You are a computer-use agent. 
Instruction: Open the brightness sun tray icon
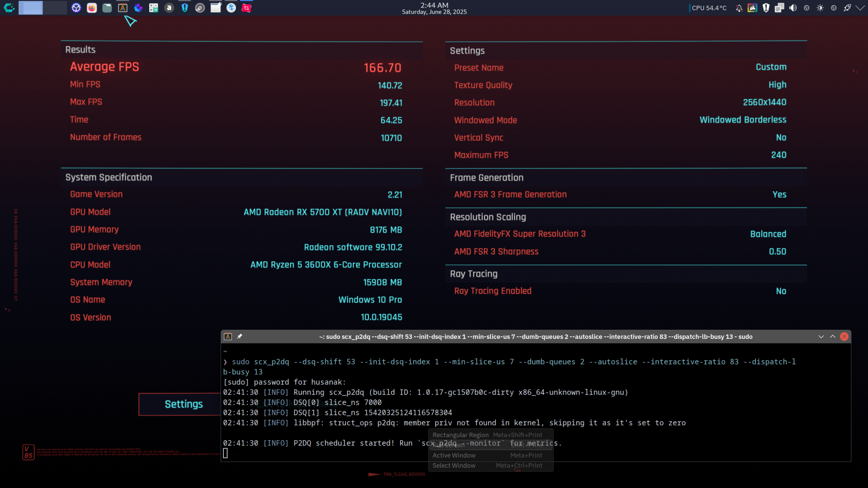tap(820, 8)
